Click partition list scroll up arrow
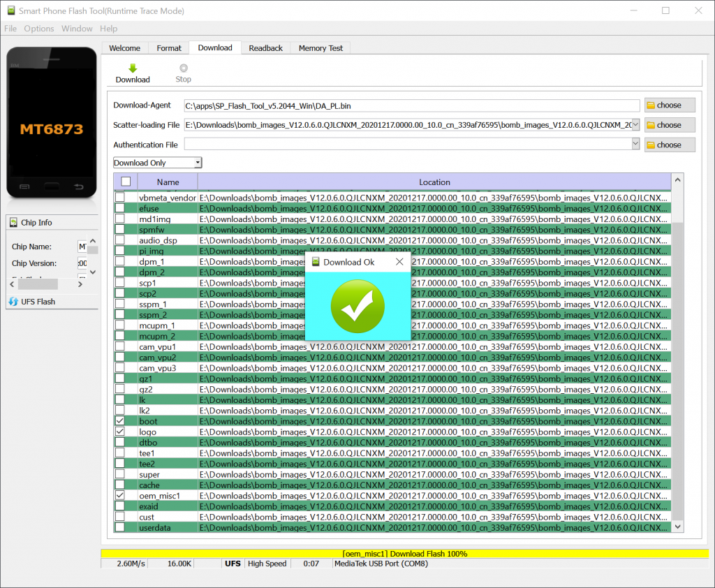 pyautogui.click(x=677, y=180)
